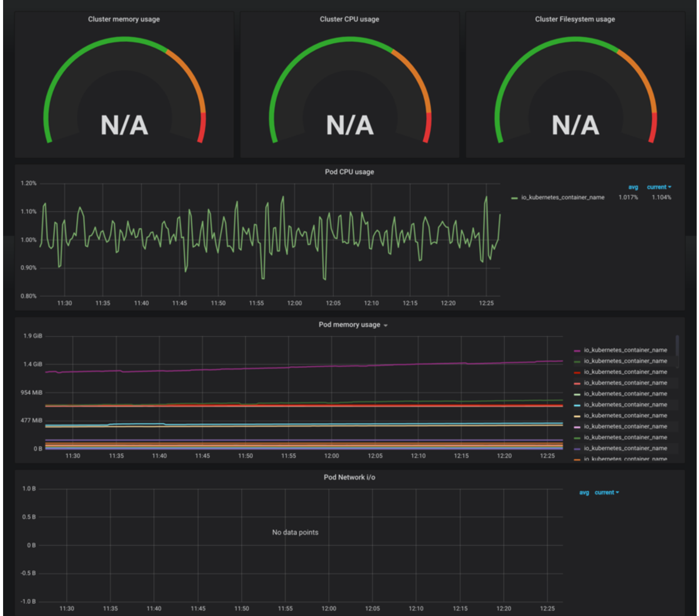
Task: Open color picker for Pod CPU green swatch
Action: tap(514, 198)
